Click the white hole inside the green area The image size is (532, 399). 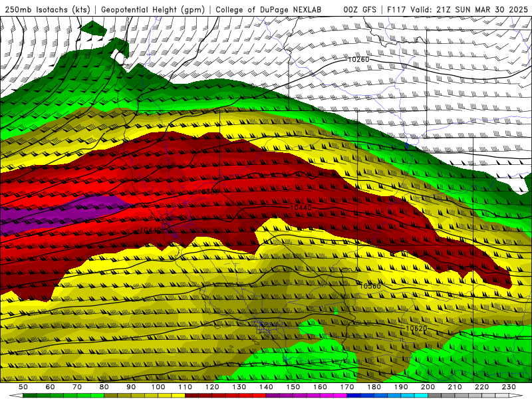point(118,57)
